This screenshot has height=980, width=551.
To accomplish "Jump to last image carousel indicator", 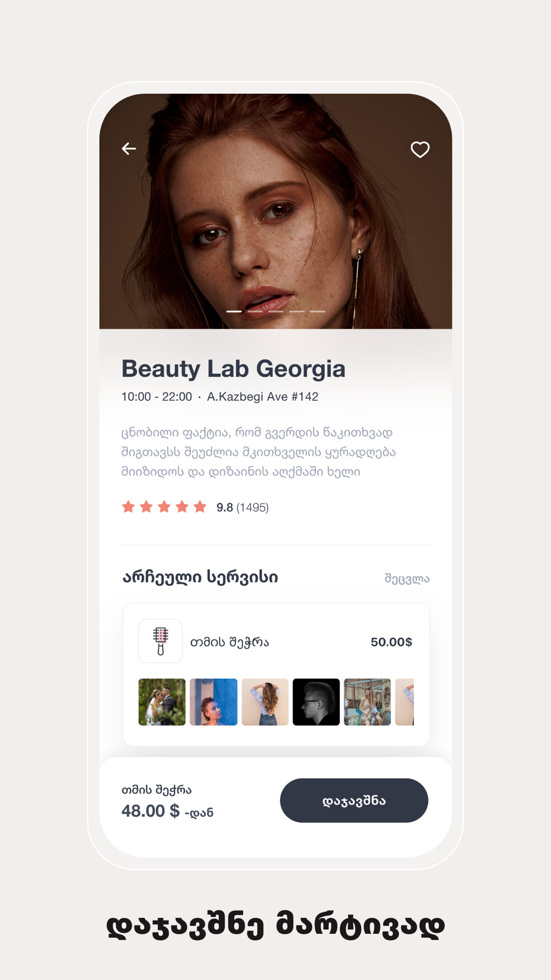I will pos(317,311).
